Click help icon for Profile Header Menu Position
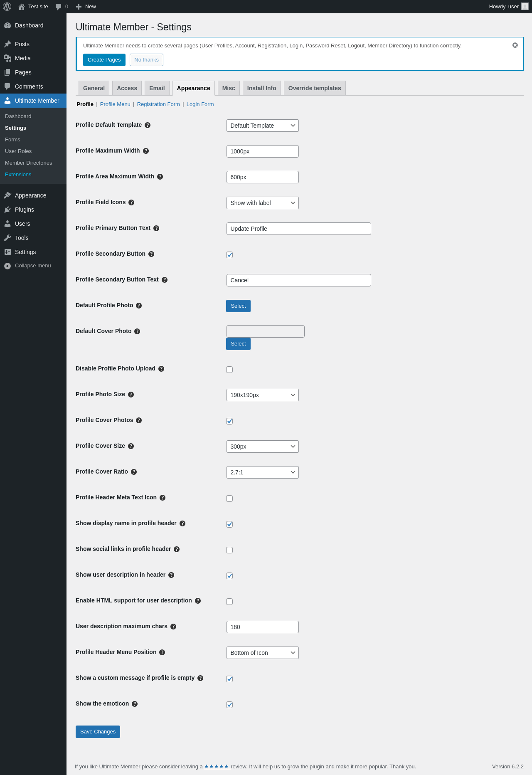The width and height of the screenshot is (532, 775). [x=162, y=652]
